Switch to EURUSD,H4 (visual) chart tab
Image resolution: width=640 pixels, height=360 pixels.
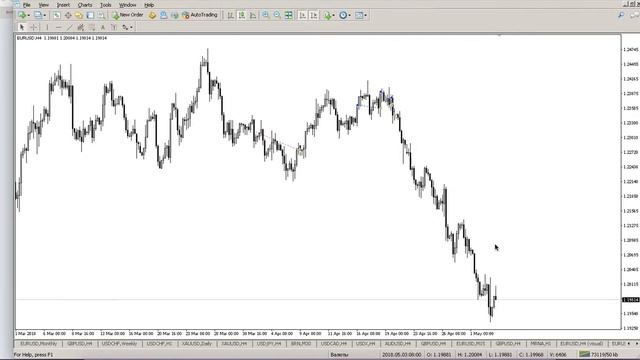(x=581, y=344)
